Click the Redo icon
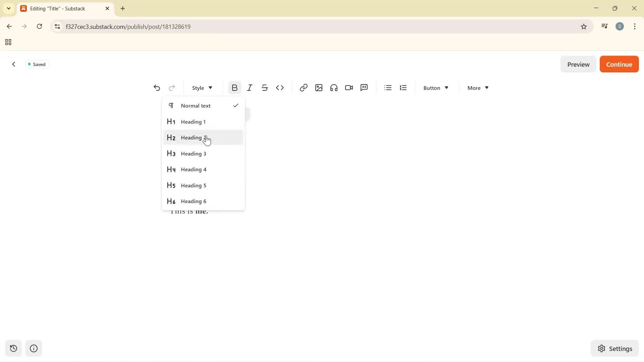Screen dimensions: 644x362 (172, 87)
